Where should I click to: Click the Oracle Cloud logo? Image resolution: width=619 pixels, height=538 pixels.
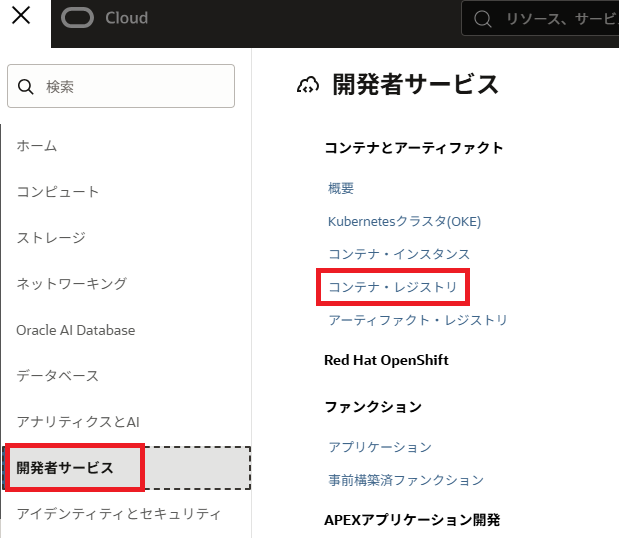tap(104, 18)
